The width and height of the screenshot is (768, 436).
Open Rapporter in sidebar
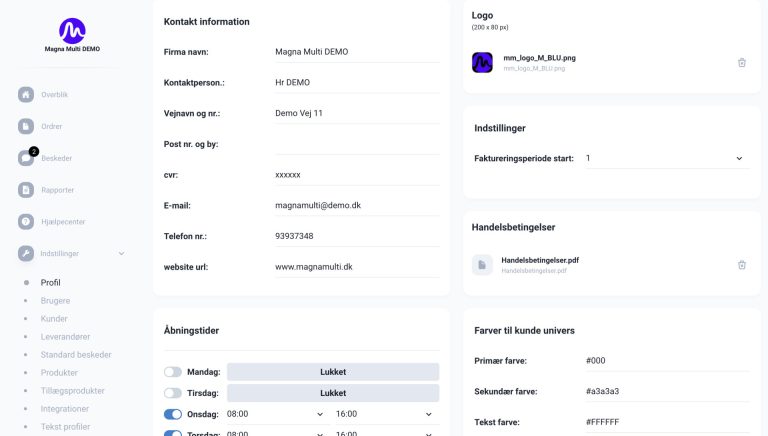57,190
